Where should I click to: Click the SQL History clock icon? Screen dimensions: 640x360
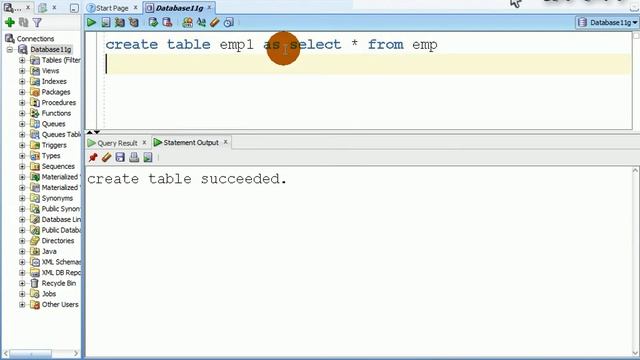[229, 22]
